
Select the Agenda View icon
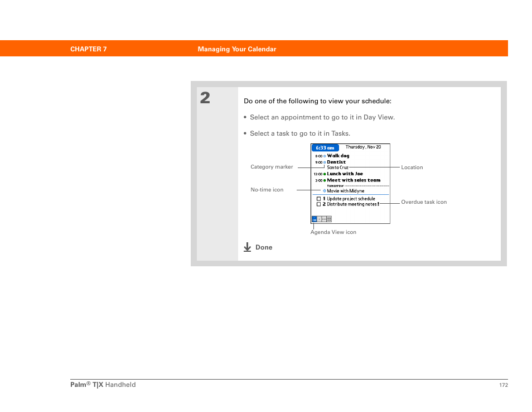pyautogui.click(x=314, y=219)
